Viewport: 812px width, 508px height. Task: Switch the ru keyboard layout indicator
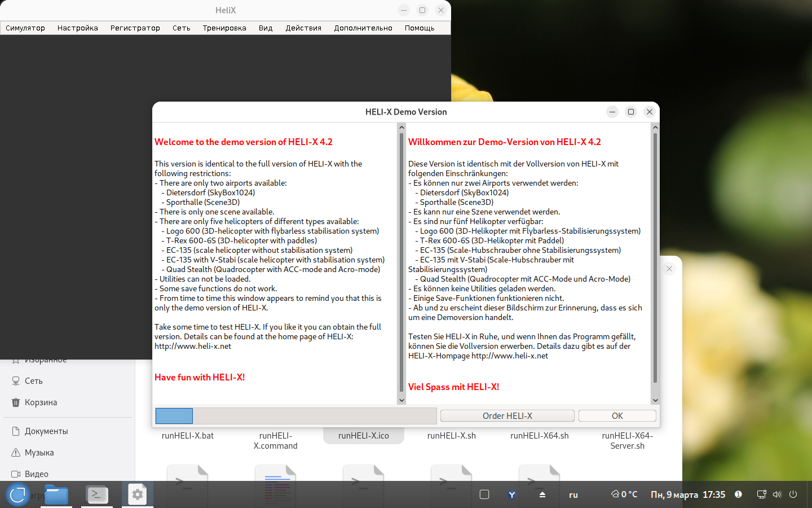tap(573, 495)
